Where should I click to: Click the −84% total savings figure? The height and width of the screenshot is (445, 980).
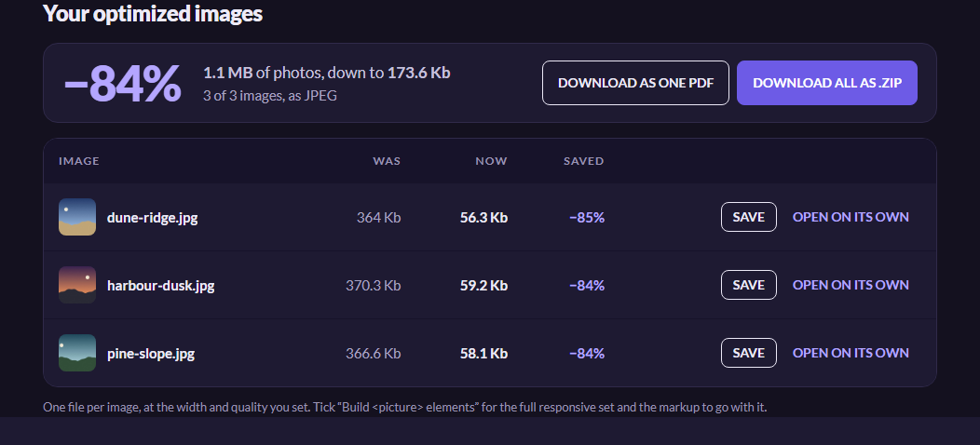pos(123,84)
